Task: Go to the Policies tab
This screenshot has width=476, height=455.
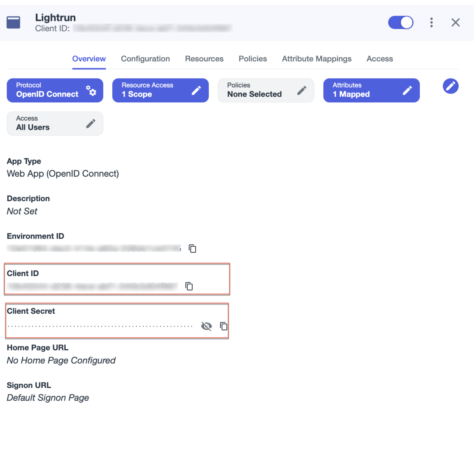Action: pos(253,59)
